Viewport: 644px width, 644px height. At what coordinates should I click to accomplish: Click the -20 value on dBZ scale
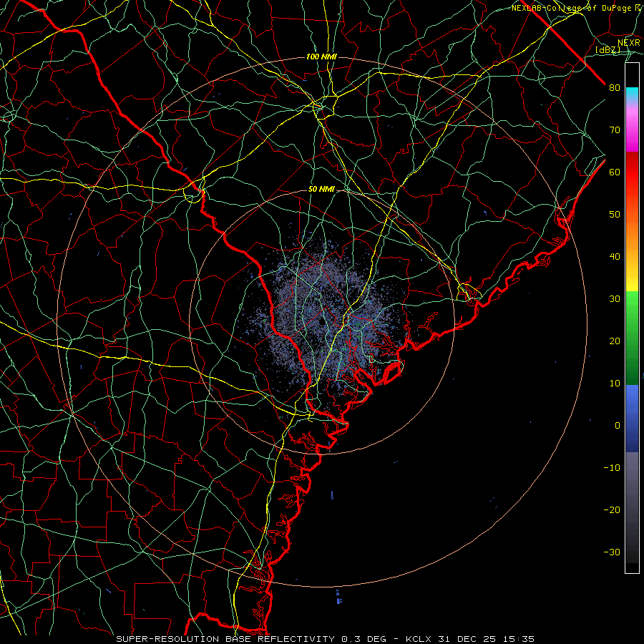[612, 509]
